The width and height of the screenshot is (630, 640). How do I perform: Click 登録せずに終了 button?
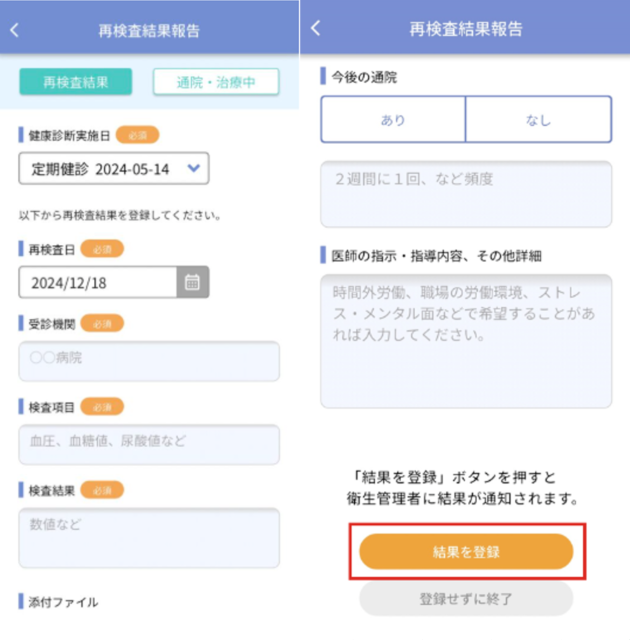466,599
